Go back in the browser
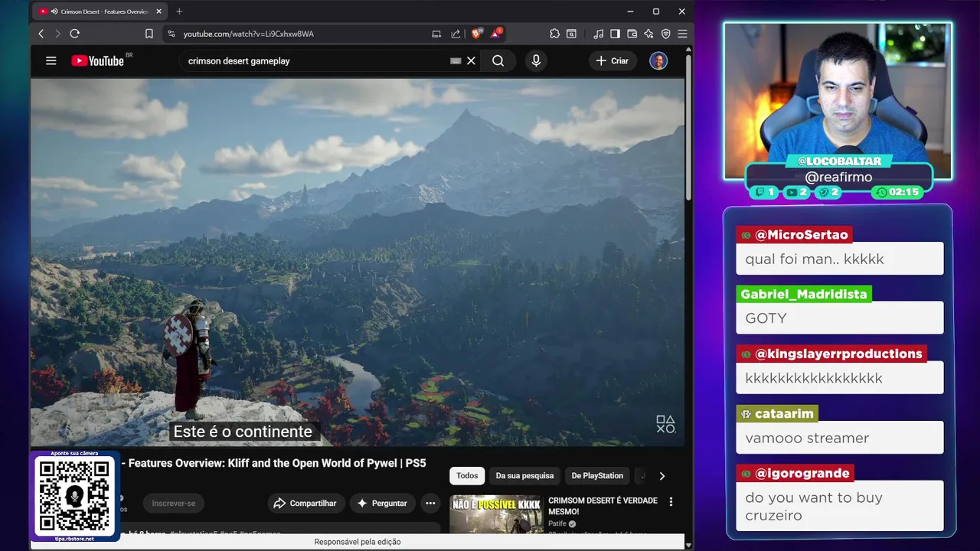Viewport: 980px width, 551px height. tap(41, 34)
